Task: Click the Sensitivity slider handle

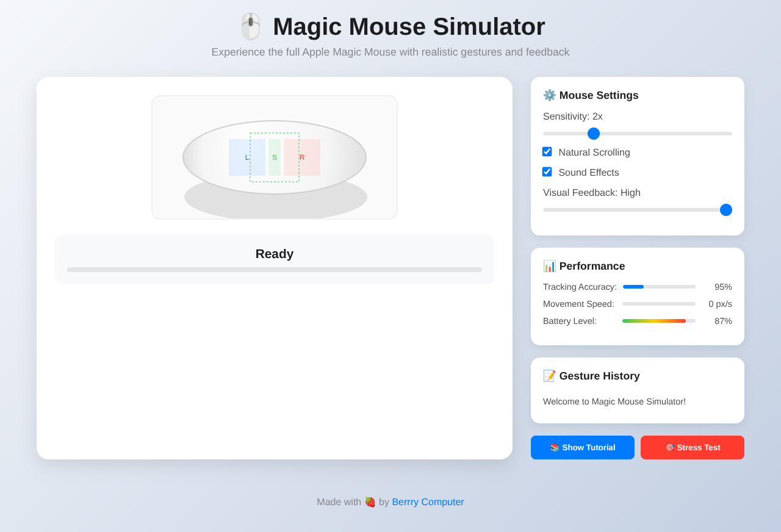Action: click(592, 133)
